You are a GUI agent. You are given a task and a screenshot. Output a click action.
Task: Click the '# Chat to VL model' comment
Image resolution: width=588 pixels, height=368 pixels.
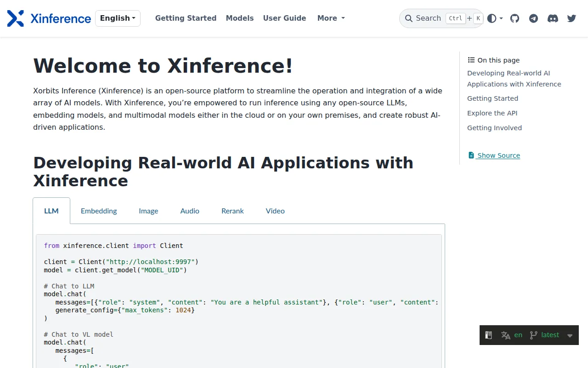[x=79, y=334]
